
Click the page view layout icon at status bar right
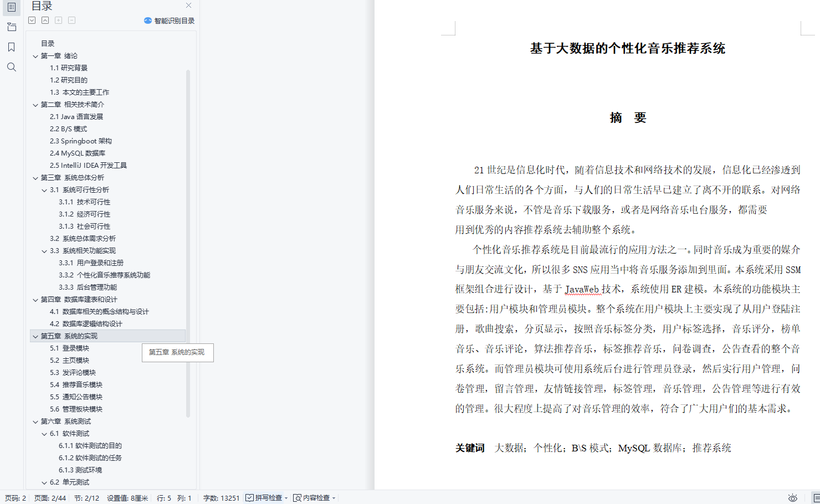pyautogui.click(x=816, y=498)
